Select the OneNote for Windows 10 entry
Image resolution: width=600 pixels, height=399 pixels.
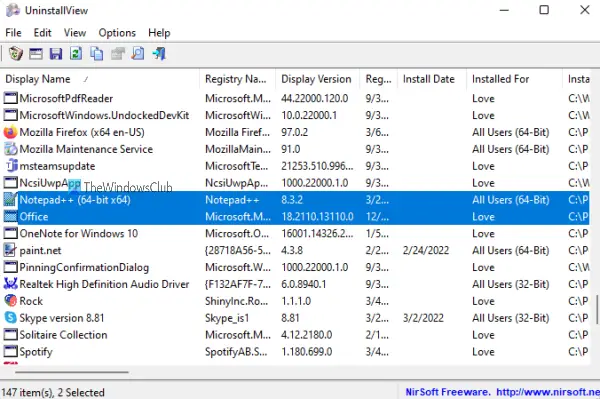(x=79, y=233)
